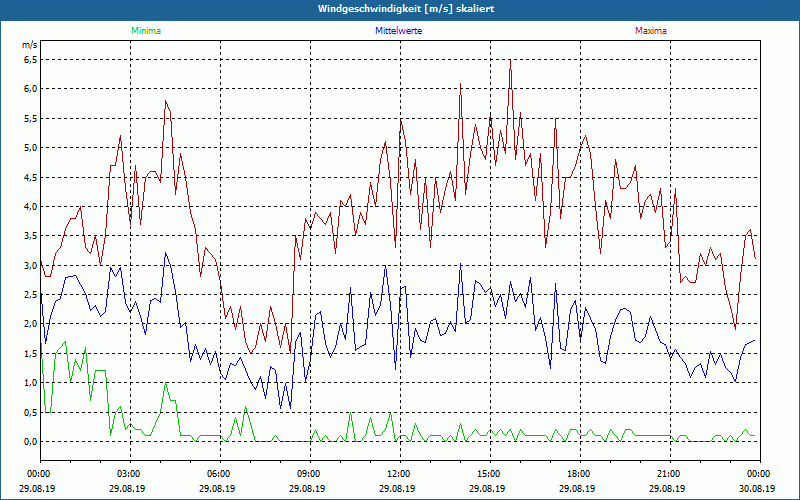Click the 1,5 y-axis value
Viewport: 800px width, 500px height.
click(x=31, y=353)
